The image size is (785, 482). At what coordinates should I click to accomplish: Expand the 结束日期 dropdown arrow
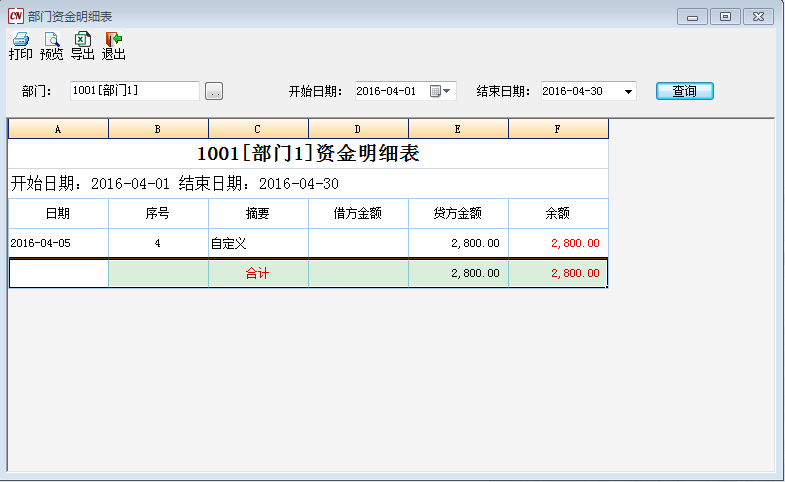click(628, 92)
